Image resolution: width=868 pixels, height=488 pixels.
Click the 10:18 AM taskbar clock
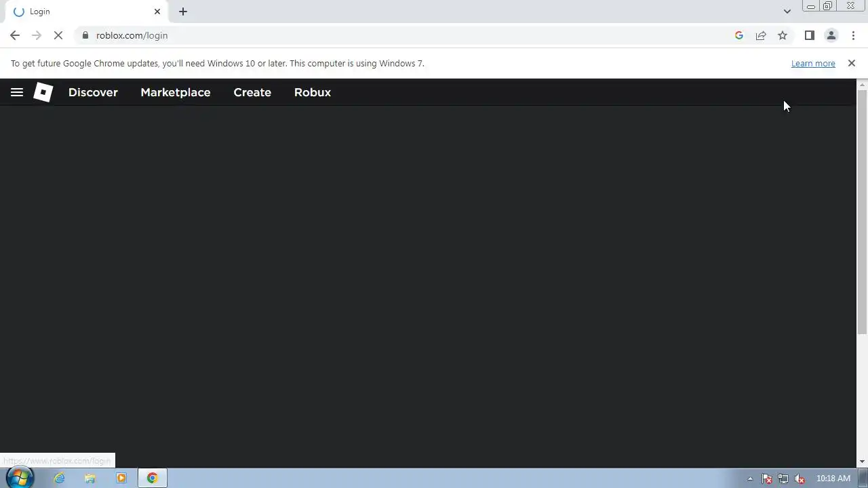tap(833, 479)
